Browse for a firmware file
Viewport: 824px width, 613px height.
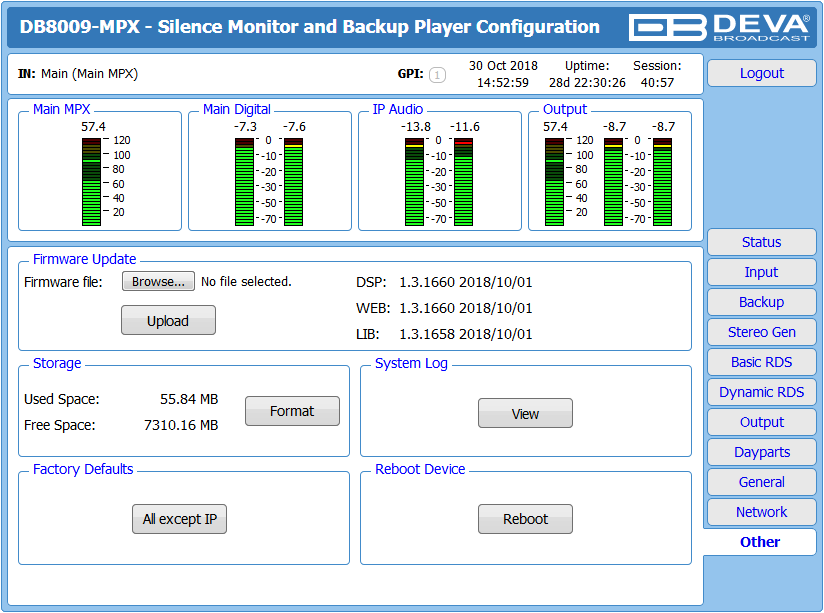(158, 281)
